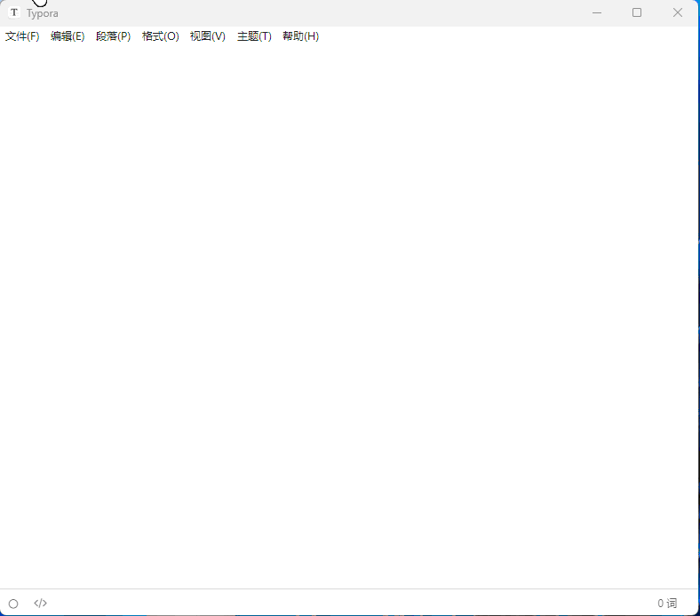Maximize the Typora window
This screenshot has width=700, height=616.
(x=637, y=12)
